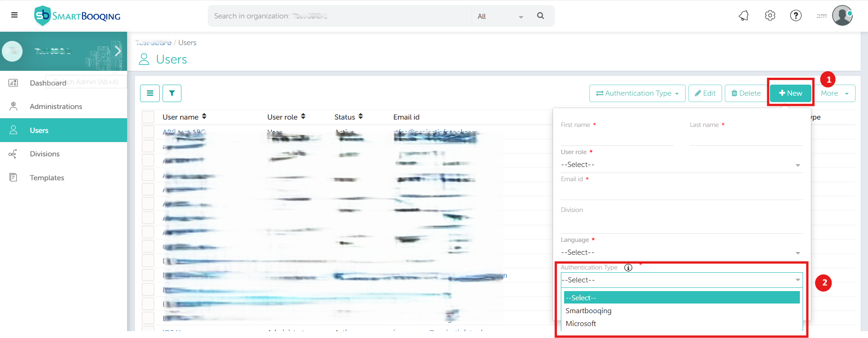This screenshot has width=868, height=338.
Task: Open the User role dropdown
Action: tap(681, 165)
